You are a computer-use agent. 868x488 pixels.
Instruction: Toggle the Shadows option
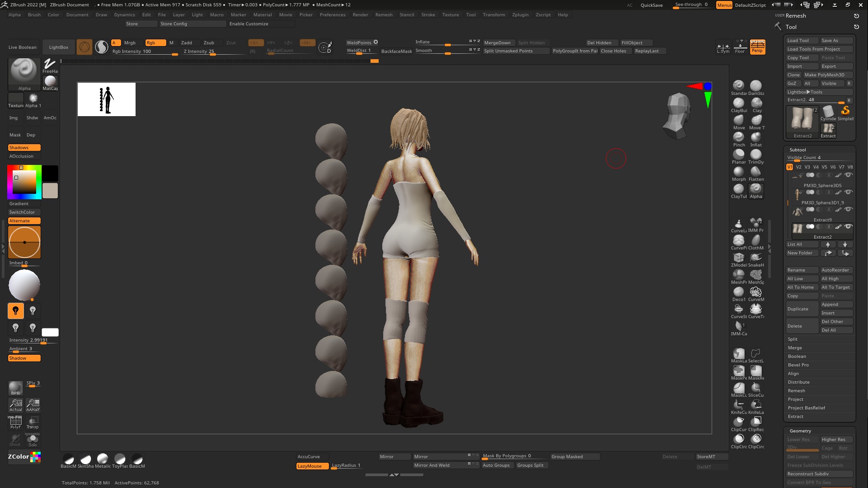[x=24, y=148]
